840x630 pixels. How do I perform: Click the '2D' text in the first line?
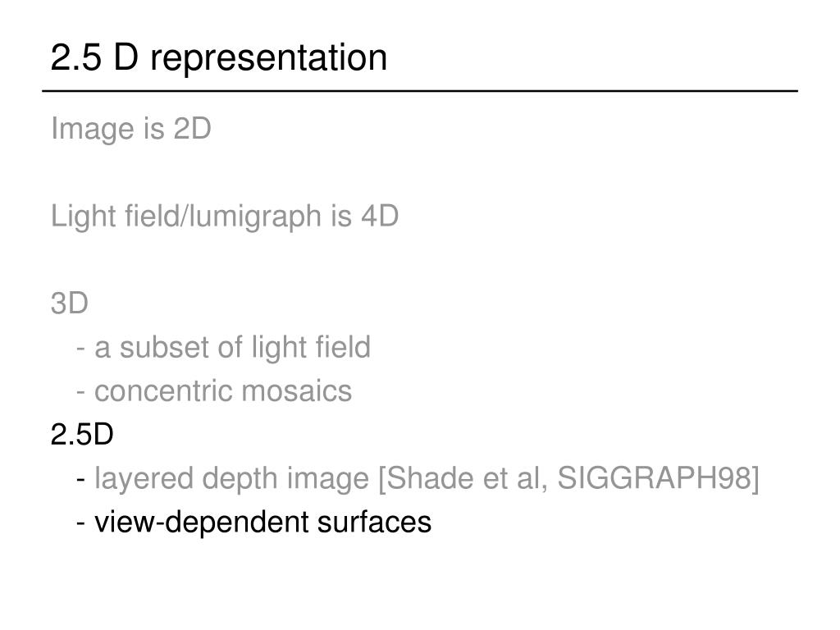click(x=193, y=129)
